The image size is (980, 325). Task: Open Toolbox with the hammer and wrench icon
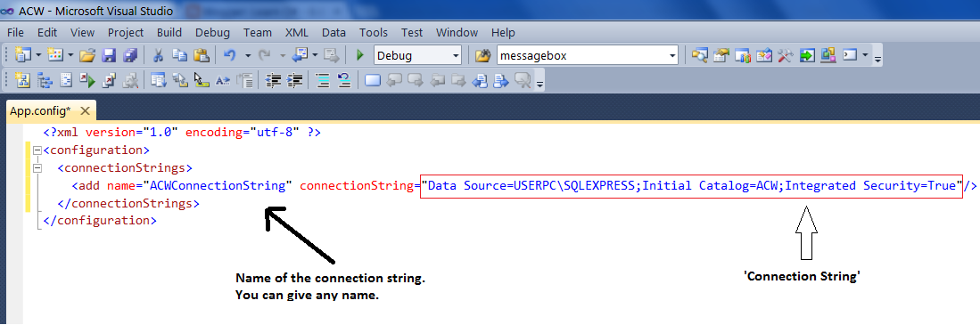(x=785, y=55)
